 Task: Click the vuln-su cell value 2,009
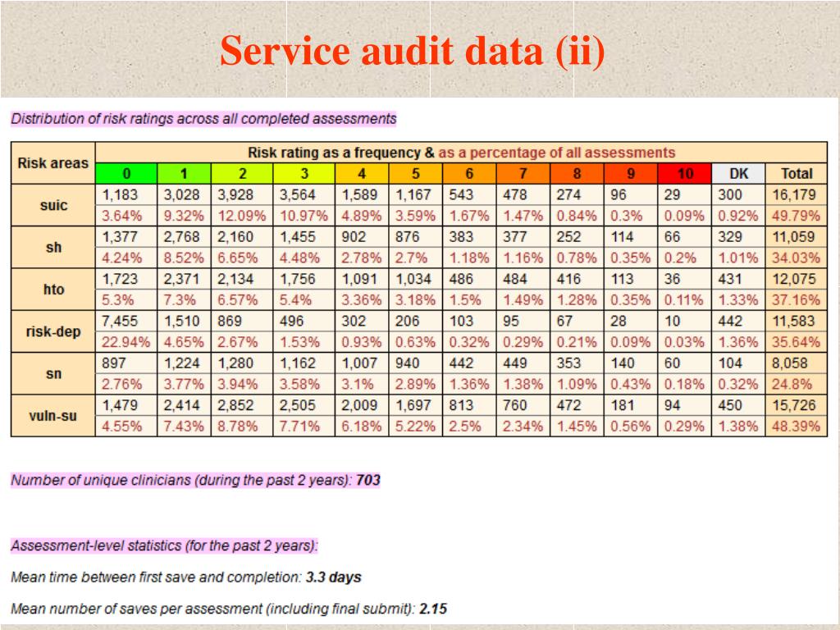click(x=360, y=405)
